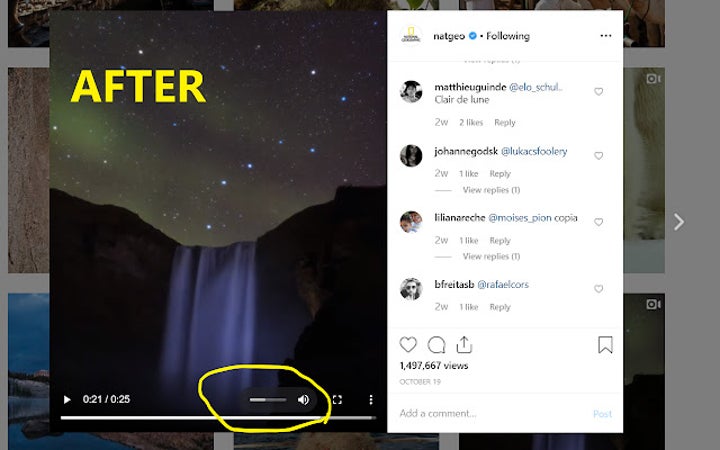
Task: Like the post with heart icon
Action: (408, 345)
